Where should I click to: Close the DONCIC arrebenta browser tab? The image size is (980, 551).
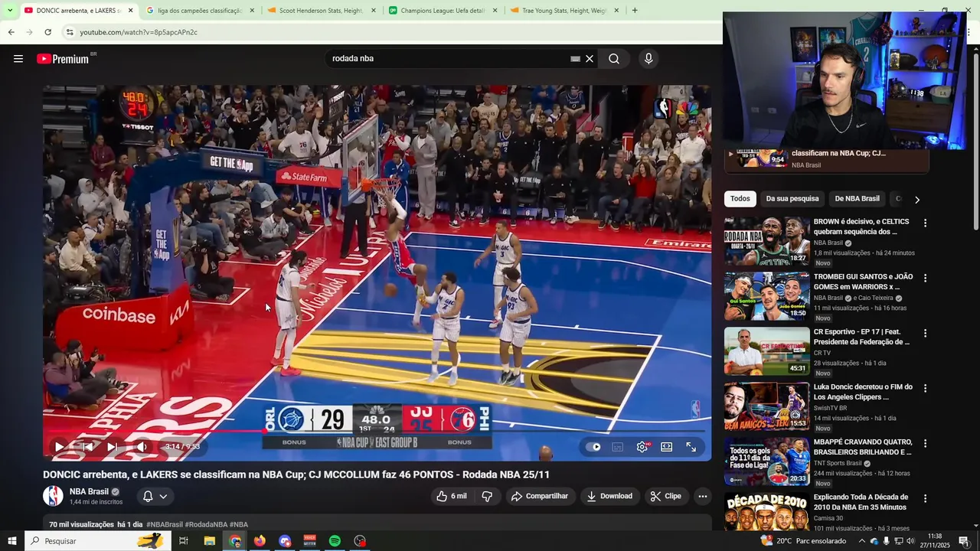tap(130, 11)
